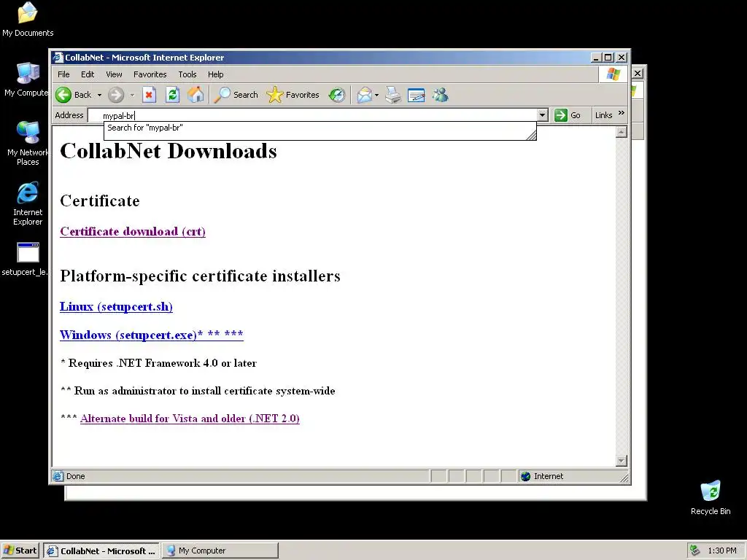Viewport: 747px width, 560px height.
Task: Select the Recycle Bin desktop icon
Action: tap(711, 497)
